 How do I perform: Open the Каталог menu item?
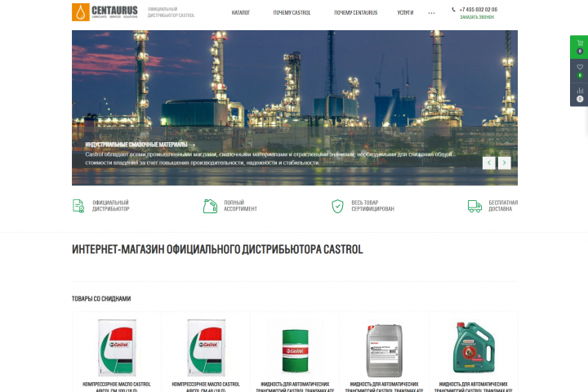pyautogui.click(x=240, y=13)
